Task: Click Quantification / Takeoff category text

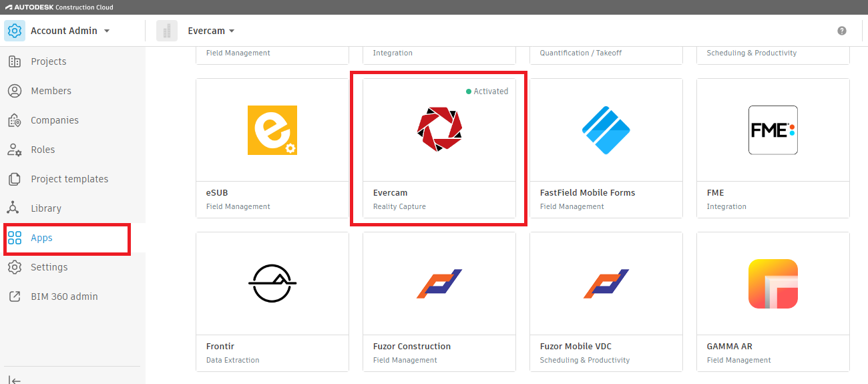Action: click(x=581, y=53)
